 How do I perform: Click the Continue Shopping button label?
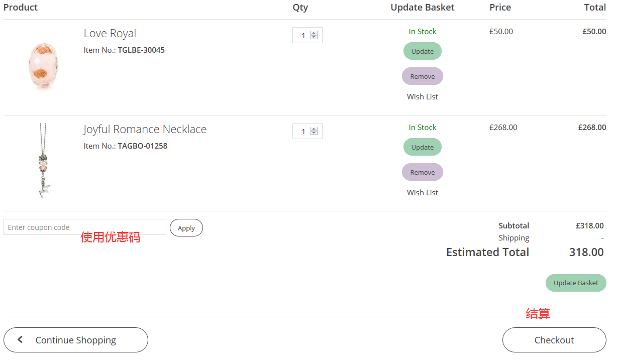[x=76, y=340]
